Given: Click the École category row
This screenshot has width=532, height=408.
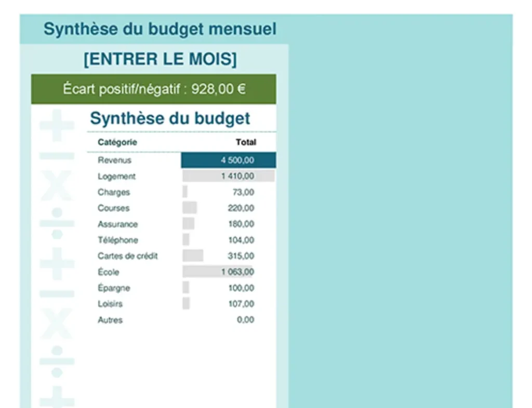Looking at the screenshot, I should point(108,271).
